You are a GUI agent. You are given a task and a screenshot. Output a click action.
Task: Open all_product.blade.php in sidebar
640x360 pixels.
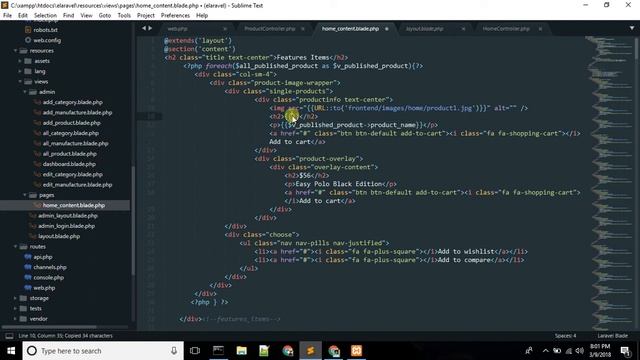click(69, 154)
